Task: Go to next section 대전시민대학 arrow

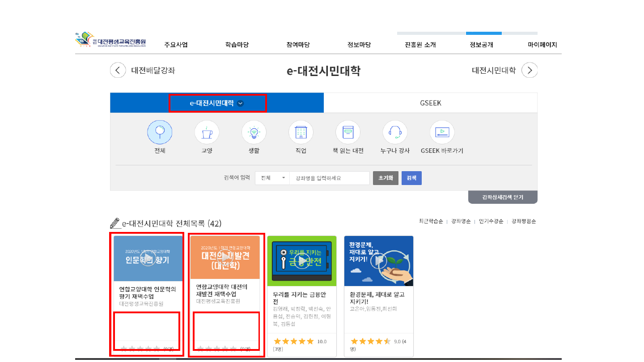Action: click(530, 71)
